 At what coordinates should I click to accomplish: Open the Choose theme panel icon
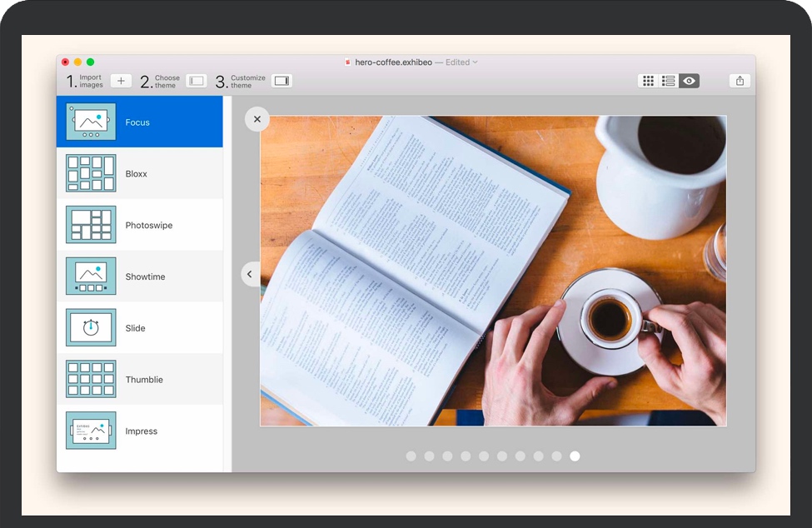[x=197, y=81]
